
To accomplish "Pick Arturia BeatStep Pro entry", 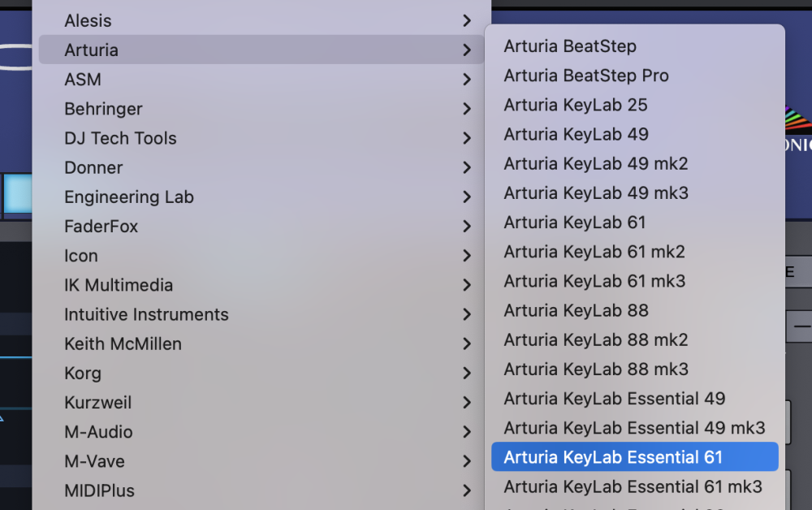I will coord(586,76).
